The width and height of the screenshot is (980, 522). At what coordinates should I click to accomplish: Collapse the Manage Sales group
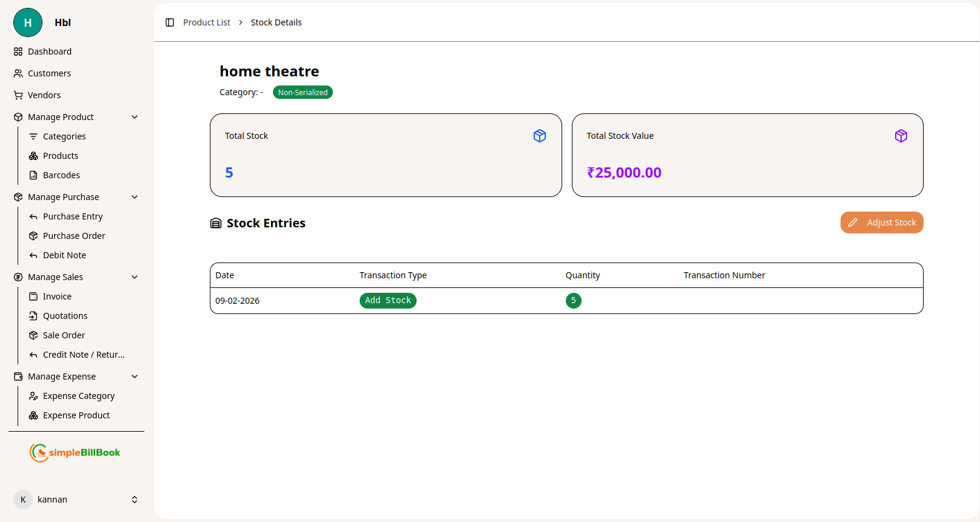135,277
